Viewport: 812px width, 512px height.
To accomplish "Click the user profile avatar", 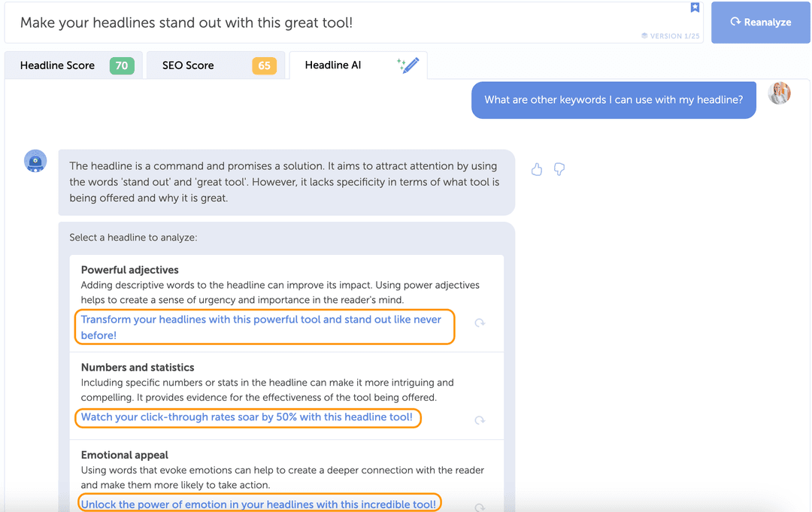I will click(780, 92).
